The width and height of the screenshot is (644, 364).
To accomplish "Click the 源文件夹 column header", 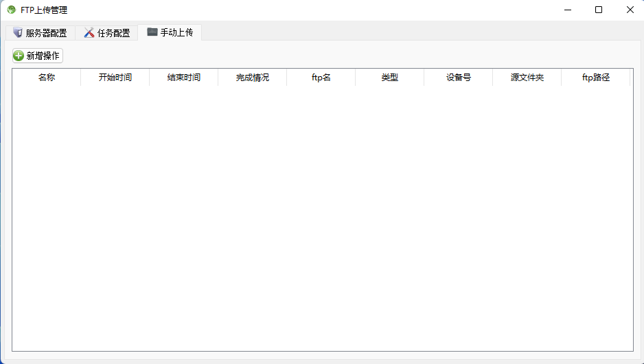I will point(527,77).
